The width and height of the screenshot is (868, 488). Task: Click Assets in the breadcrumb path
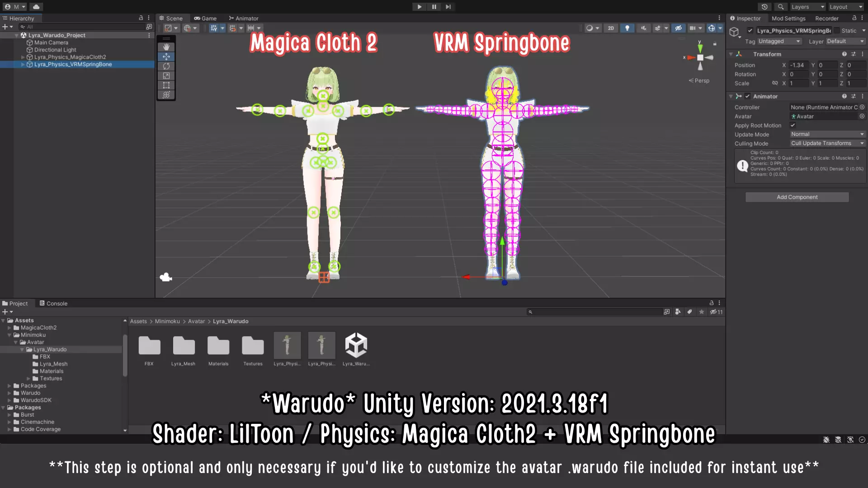point(138,321)
